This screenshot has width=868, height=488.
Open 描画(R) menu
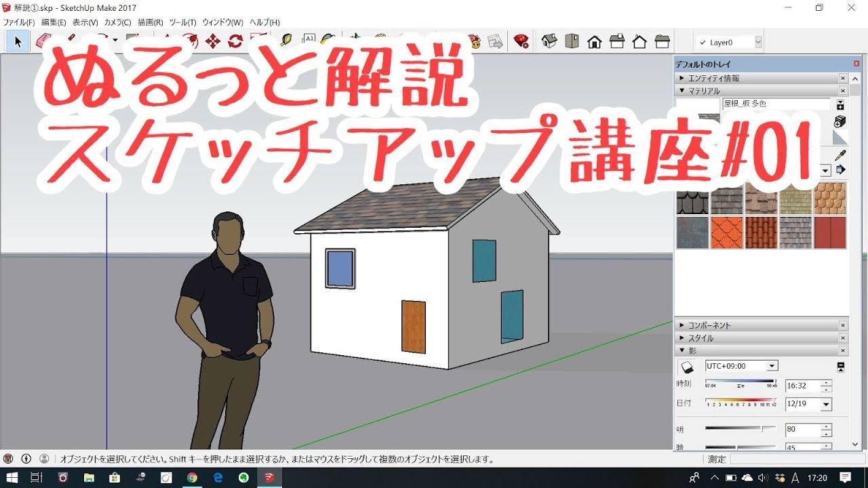tap(151, 22)
